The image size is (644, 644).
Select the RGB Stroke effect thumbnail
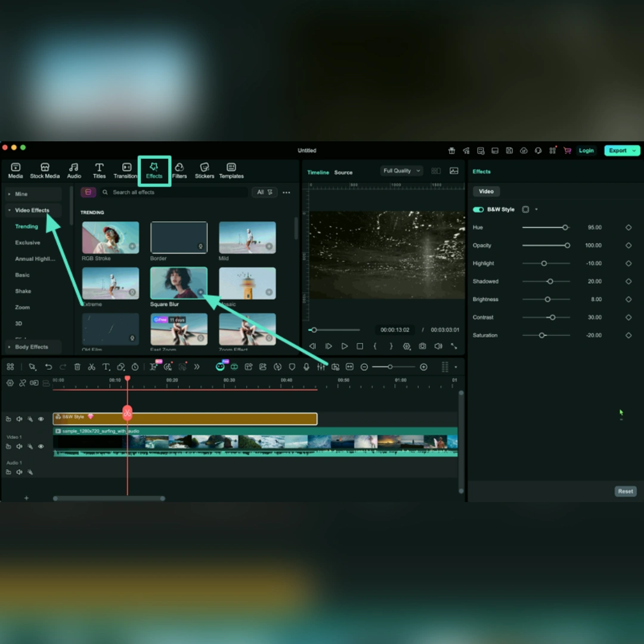coord(110,237)
